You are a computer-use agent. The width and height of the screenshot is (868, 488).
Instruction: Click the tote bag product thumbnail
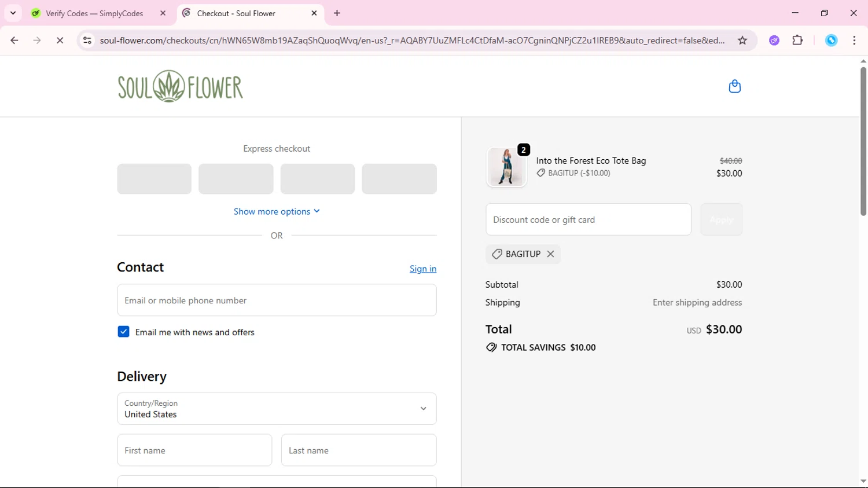(x=506, y=167)
